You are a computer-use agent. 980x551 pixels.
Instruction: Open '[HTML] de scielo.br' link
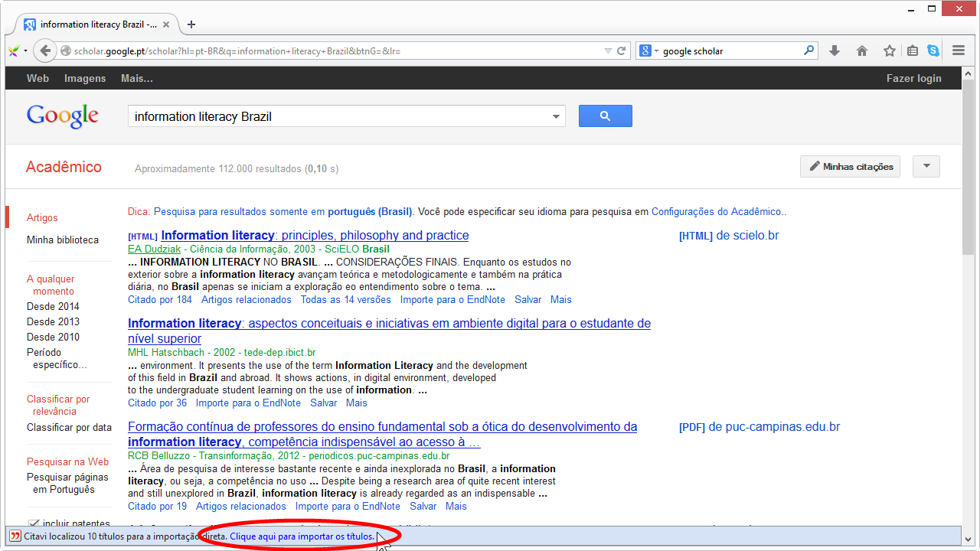[729, 236]
